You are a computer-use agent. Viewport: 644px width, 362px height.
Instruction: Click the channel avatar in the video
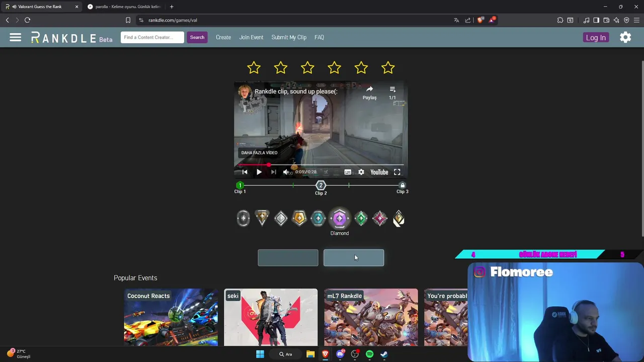[x=245, y=92]
